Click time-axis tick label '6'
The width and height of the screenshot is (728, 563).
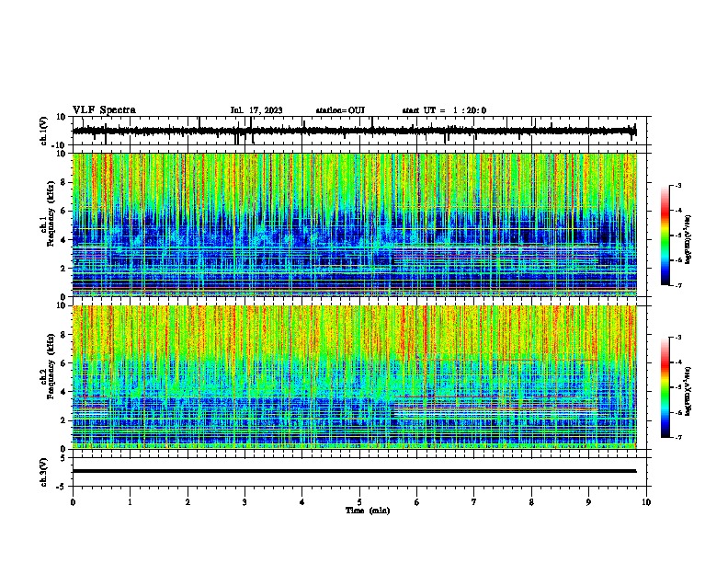tap(416, 502)
